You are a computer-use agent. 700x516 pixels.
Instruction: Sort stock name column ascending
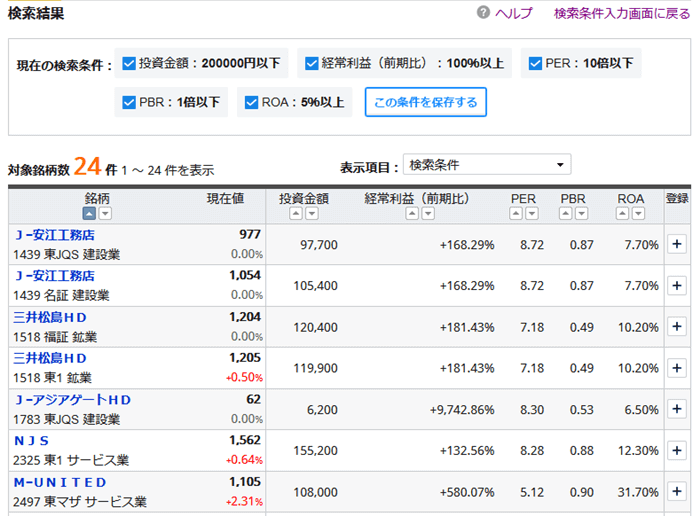pos(89,214)
